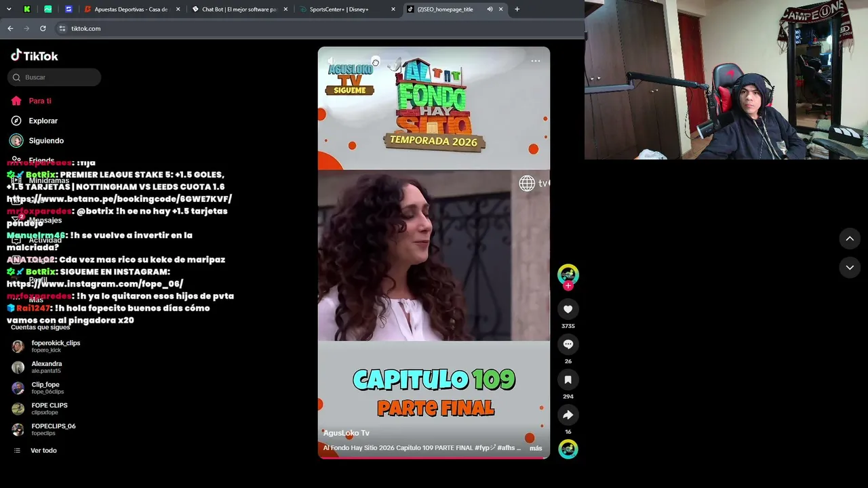Go to the next video

pyautogui.click(x=850, y=268)
